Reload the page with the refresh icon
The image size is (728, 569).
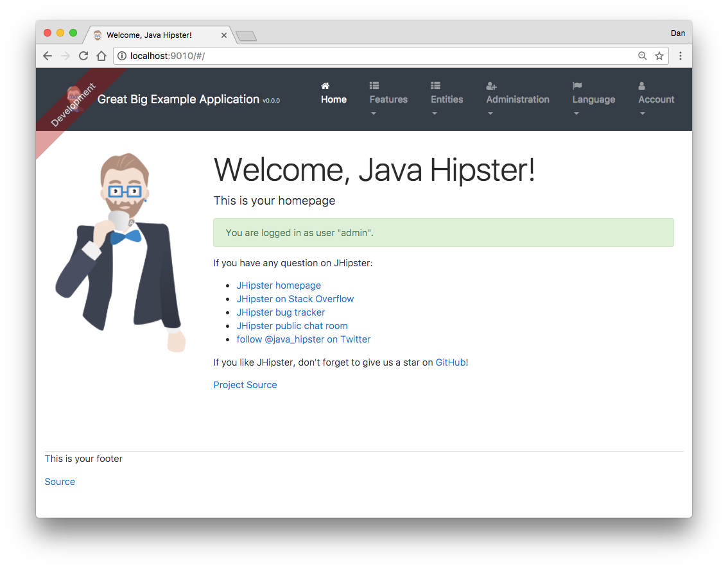point(83,56)
